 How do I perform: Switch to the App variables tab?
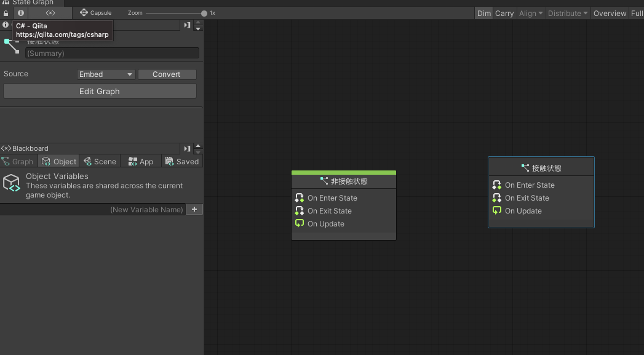coord(141,161)
